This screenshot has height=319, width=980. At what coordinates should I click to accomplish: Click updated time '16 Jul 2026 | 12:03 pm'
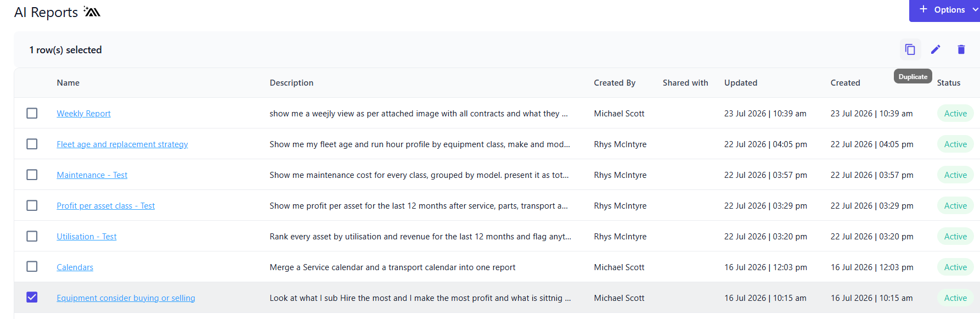point(765,267)
